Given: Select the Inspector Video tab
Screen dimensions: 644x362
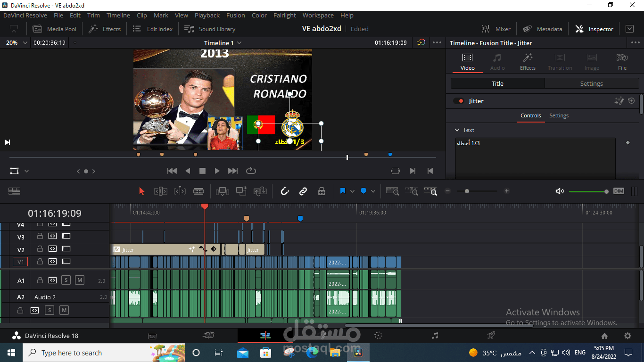Looking at the screenshot, I should point(467,62).
